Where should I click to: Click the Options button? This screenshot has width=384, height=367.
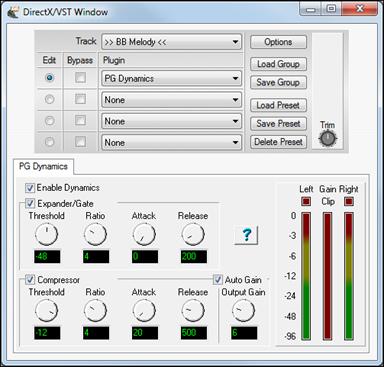coord(278,42)
